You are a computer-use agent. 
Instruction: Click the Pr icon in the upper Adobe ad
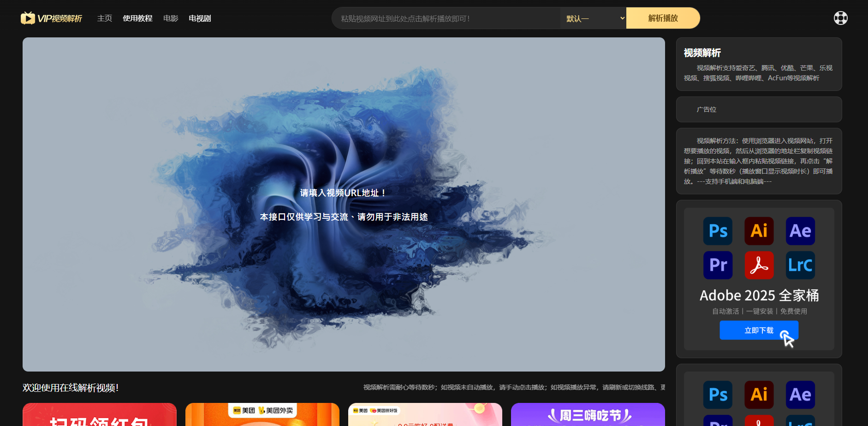click(x=718, y=265)
